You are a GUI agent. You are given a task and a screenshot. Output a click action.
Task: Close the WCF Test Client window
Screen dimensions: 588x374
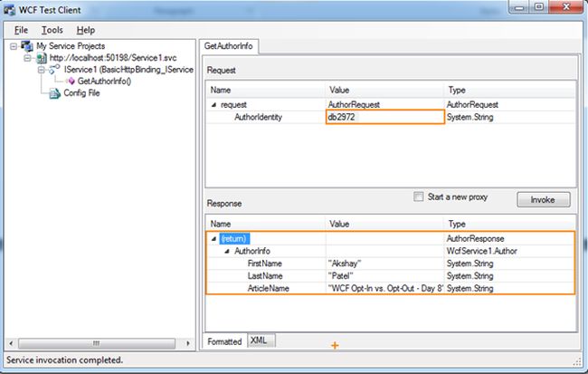pos(566,7)
